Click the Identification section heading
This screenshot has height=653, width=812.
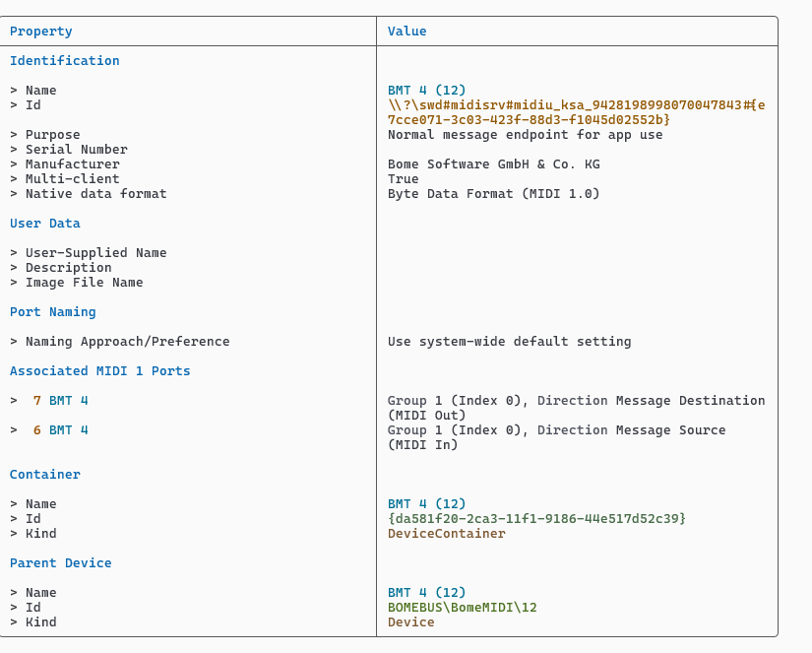coord(64,61)
